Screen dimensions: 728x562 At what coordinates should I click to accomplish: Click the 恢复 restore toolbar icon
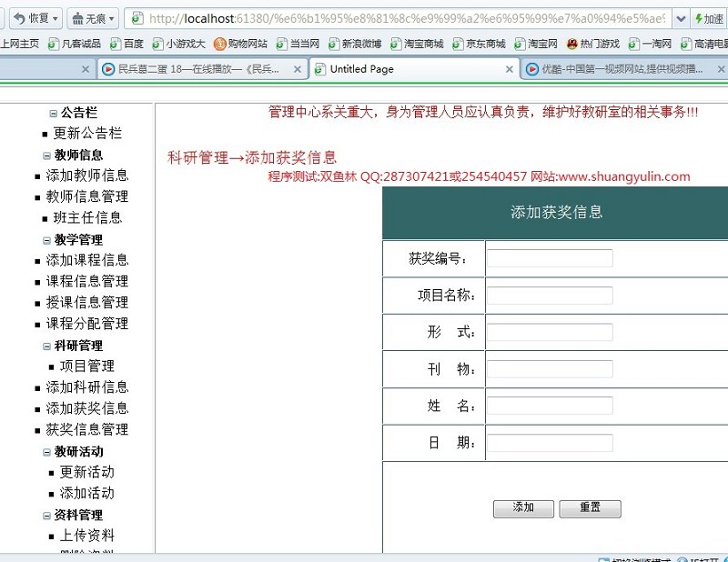pyautogui.click(x=18, y=18)
